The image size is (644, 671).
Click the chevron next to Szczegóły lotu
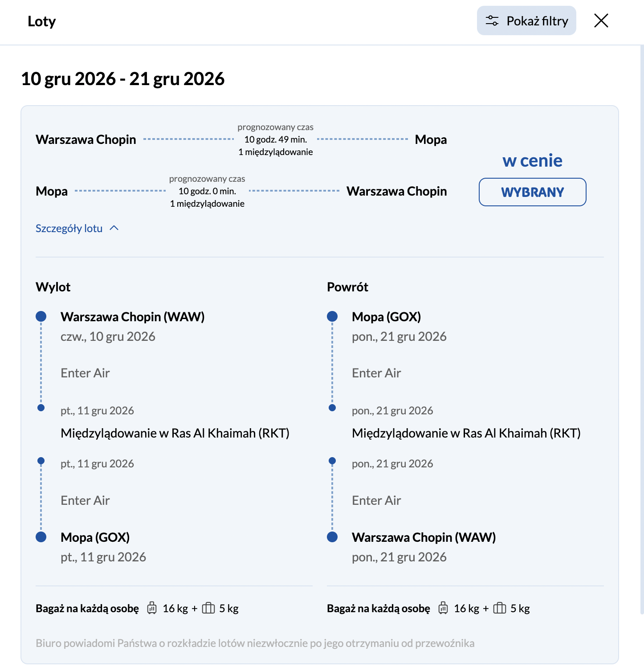pos(114,228)
